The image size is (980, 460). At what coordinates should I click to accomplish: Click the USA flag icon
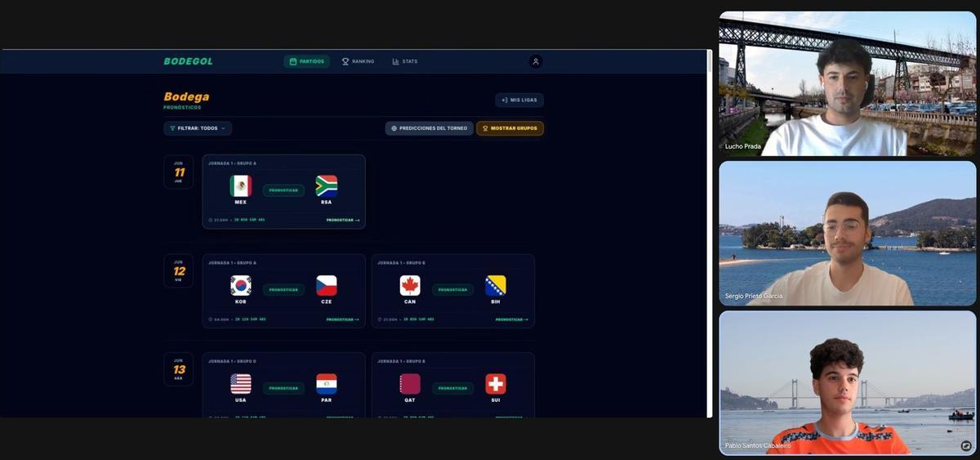(241, 384)
